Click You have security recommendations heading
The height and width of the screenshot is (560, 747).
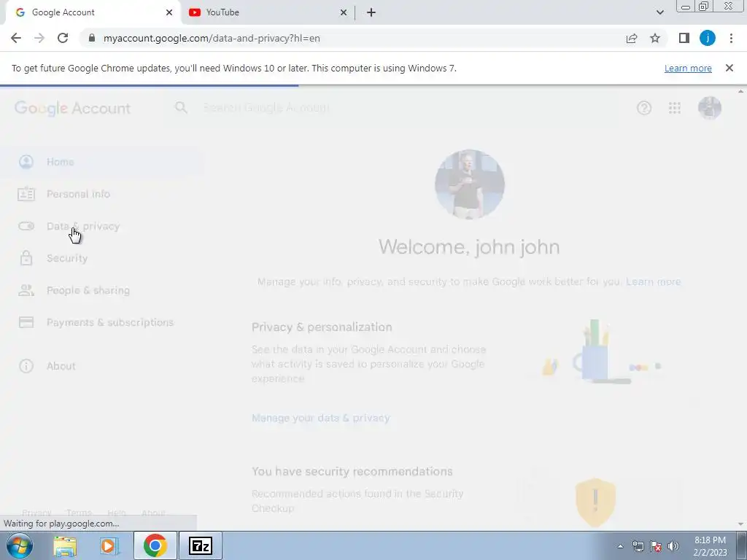[x=352, y=472]
